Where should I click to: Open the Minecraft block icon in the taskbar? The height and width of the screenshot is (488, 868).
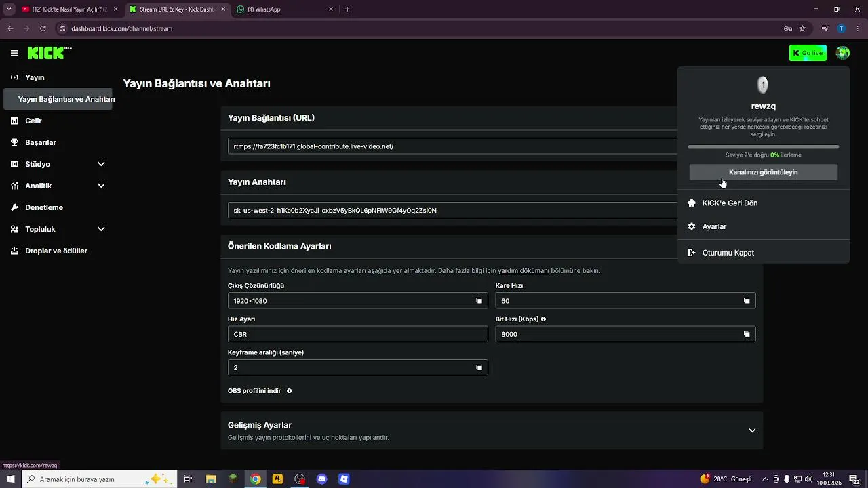tap(233, 479)
